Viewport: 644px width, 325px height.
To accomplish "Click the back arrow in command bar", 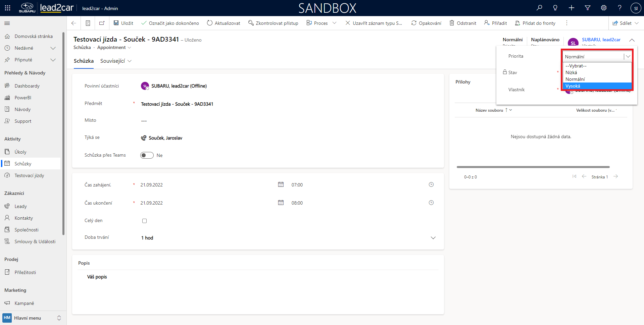I will pyautogui.click(x=74, y=23).
